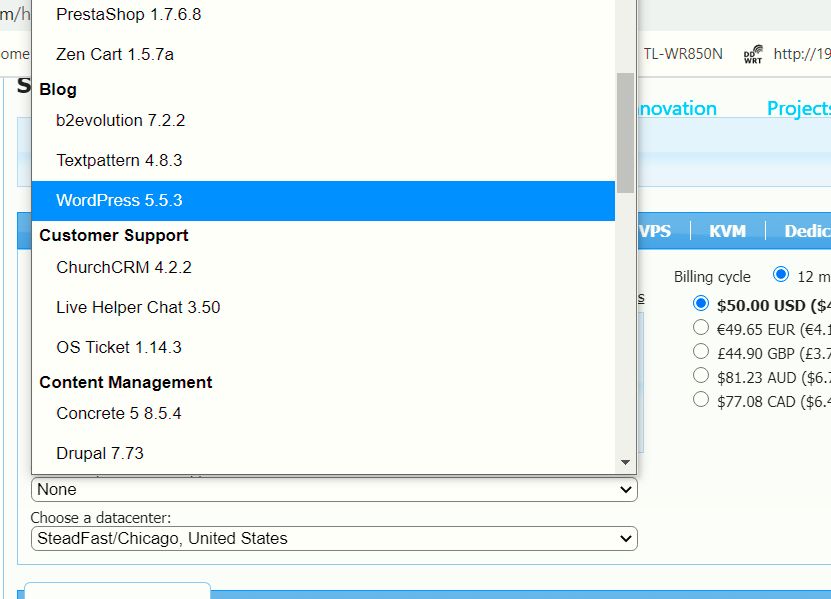Open the Projects navigation link
831x599 pixels.
[799, 108]
